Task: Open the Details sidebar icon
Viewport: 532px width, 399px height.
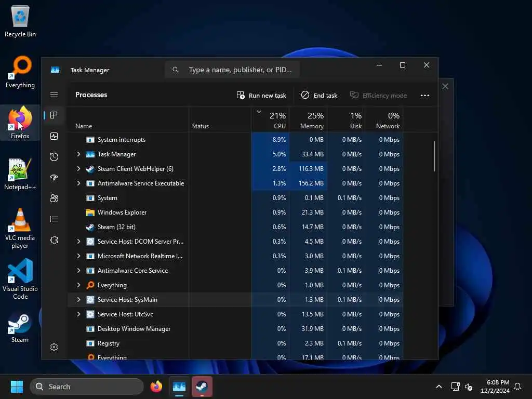Action: click(54, 219)
